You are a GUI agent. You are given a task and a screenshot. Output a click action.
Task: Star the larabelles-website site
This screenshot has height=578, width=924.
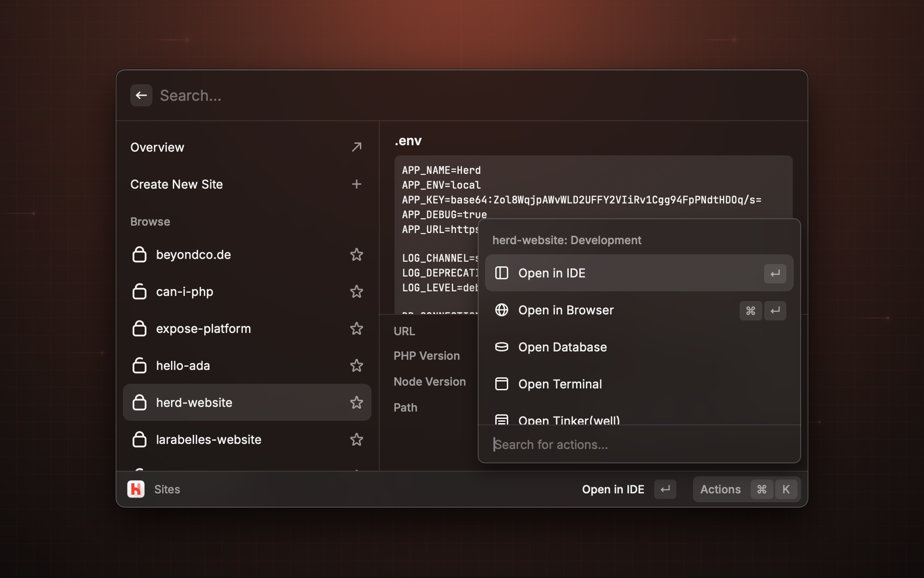click(x=356, y=439)
